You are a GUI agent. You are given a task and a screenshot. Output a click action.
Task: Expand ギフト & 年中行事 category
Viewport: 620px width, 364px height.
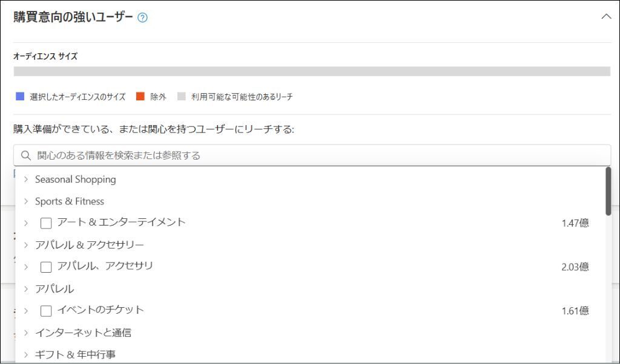point(26,354)
